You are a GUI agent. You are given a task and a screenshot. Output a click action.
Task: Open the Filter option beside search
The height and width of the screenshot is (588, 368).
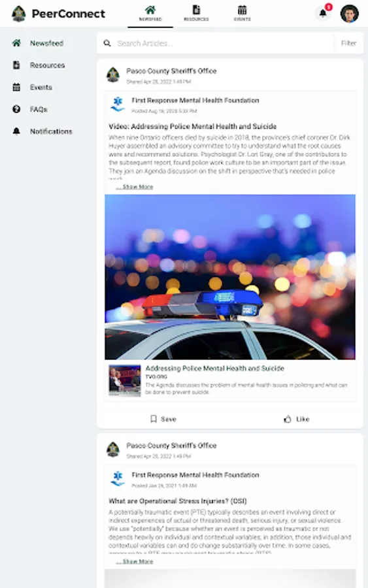[x=348, y=43]
